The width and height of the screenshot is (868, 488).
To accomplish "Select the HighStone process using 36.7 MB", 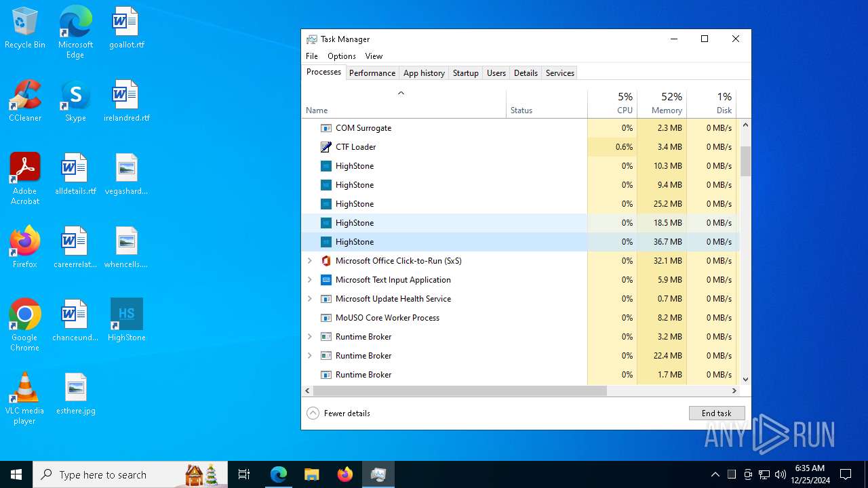I will tap(520, 242).
